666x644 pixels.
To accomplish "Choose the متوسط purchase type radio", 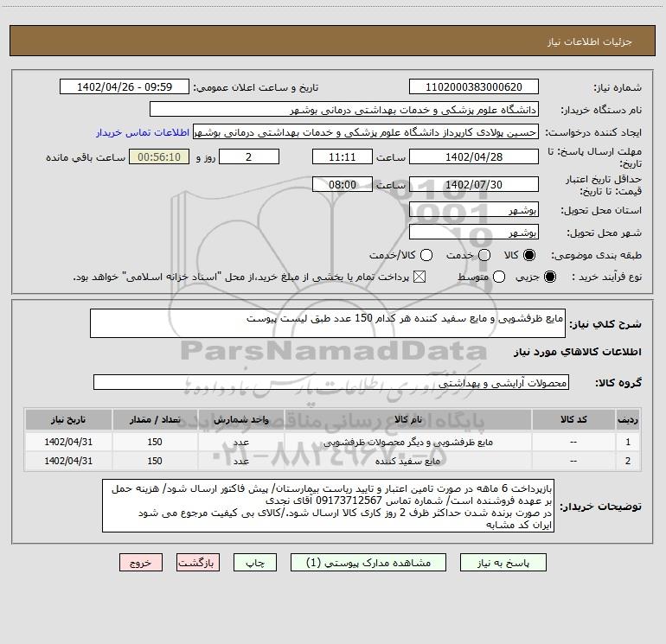I will point(499,277).
